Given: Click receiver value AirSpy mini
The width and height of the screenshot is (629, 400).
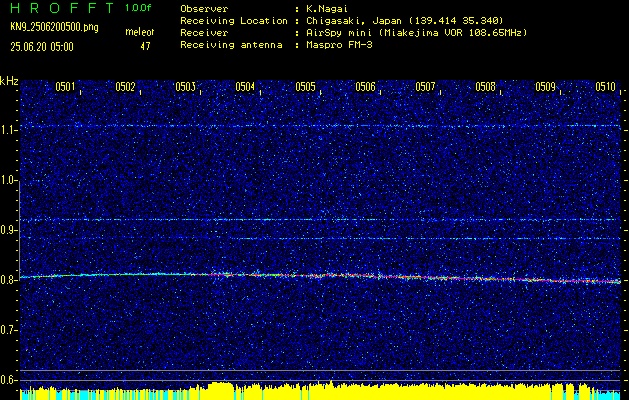Looking at the screenshot, I should click(x=338, y=33).
